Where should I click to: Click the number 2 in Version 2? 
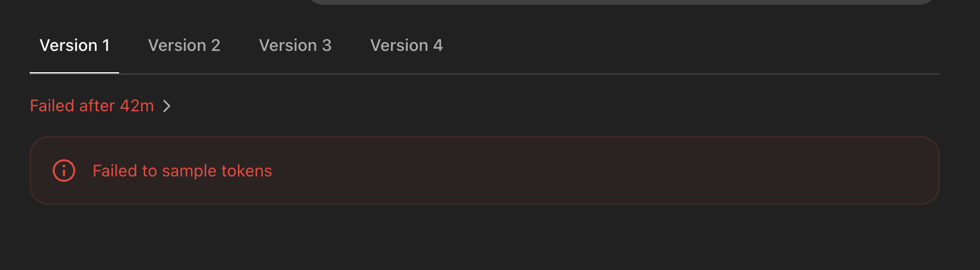pos(216,46)
